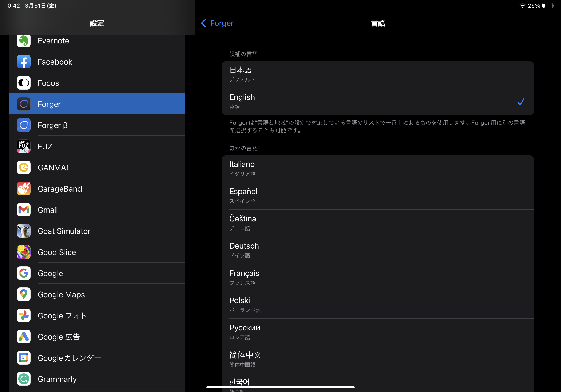The height and width of the screenshot is (392, 561).
Task: Choose Français language
Action: click(378, 278)
